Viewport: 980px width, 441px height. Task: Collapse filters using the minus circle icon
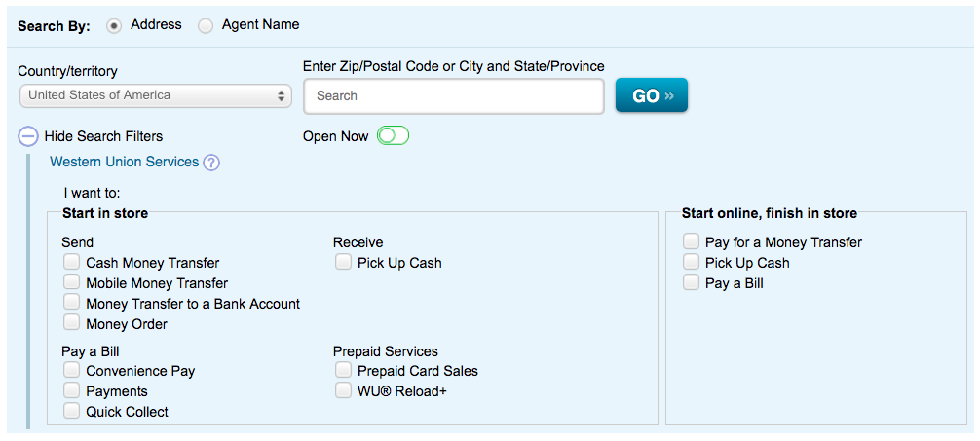[x=29, y=137]
